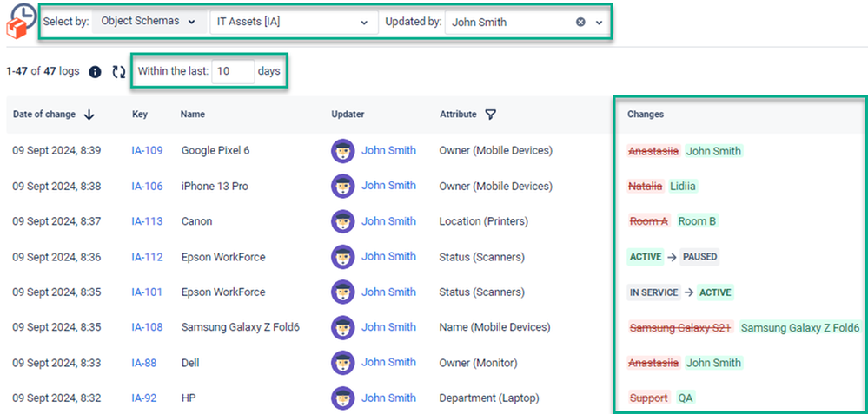The image size is (868, 414).
Task: Click the green QA change value
Action: 686,398
